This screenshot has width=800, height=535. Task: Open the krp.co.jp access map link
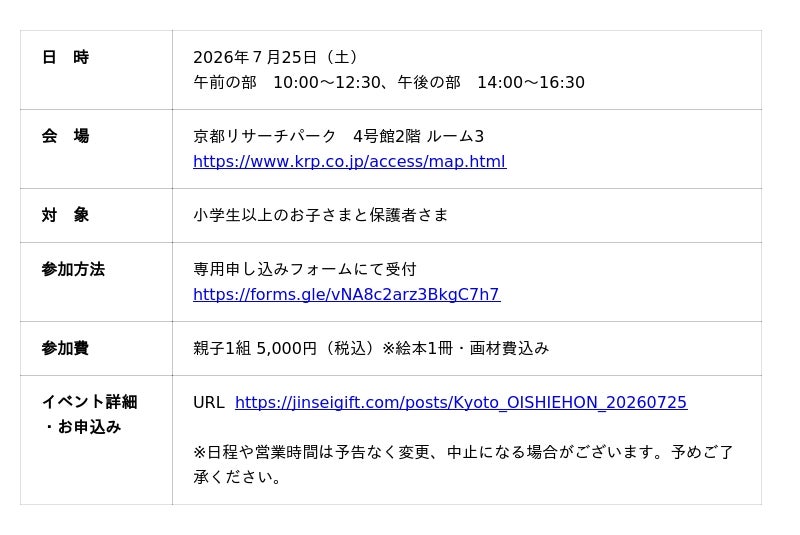pos(349,162)
